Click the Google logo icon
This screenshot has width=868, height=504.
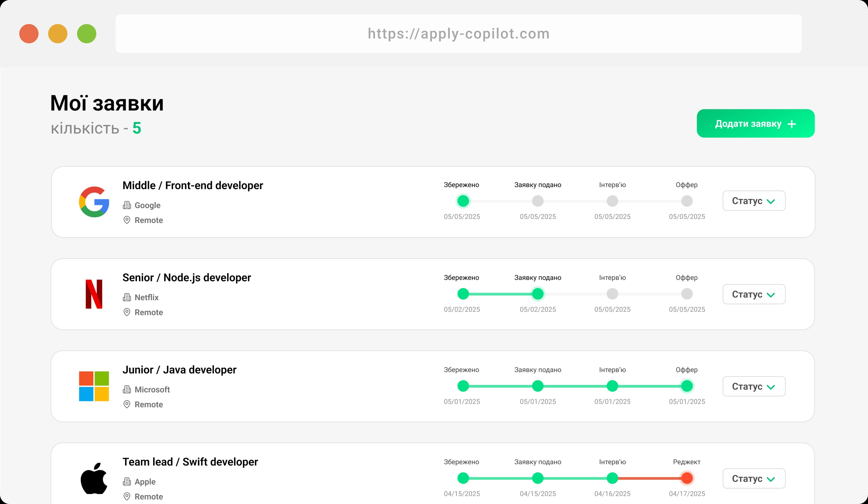click(94, 202)
